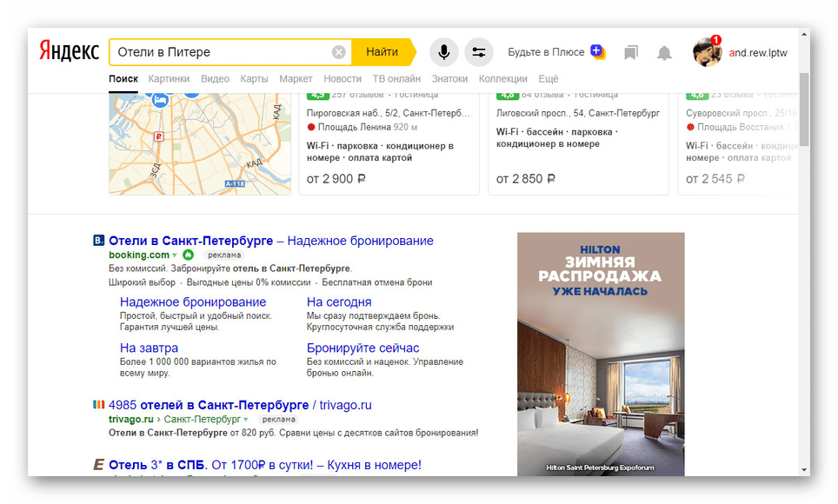Open the Ещё menu
The image size is (838, 504).
click(x=549, y=78)
